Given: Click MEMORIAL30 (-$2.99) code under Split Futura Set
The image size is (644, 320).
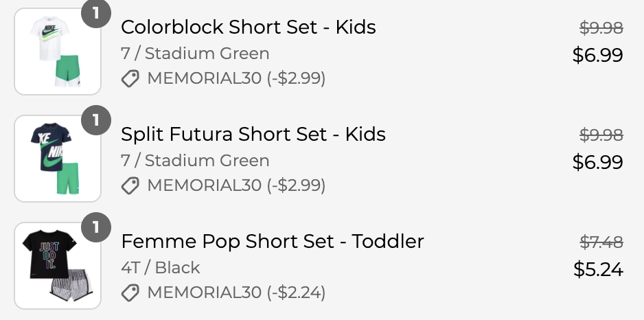Looking at the screenshot, I should pos(236,186).
